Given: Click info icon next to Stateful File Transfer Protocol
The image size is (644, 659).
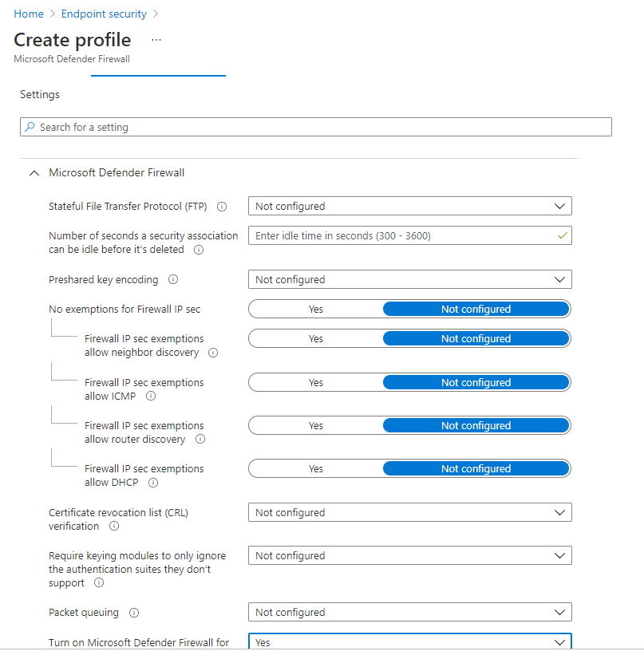Looking at the screenshot, I should click(x=222, y=207).
